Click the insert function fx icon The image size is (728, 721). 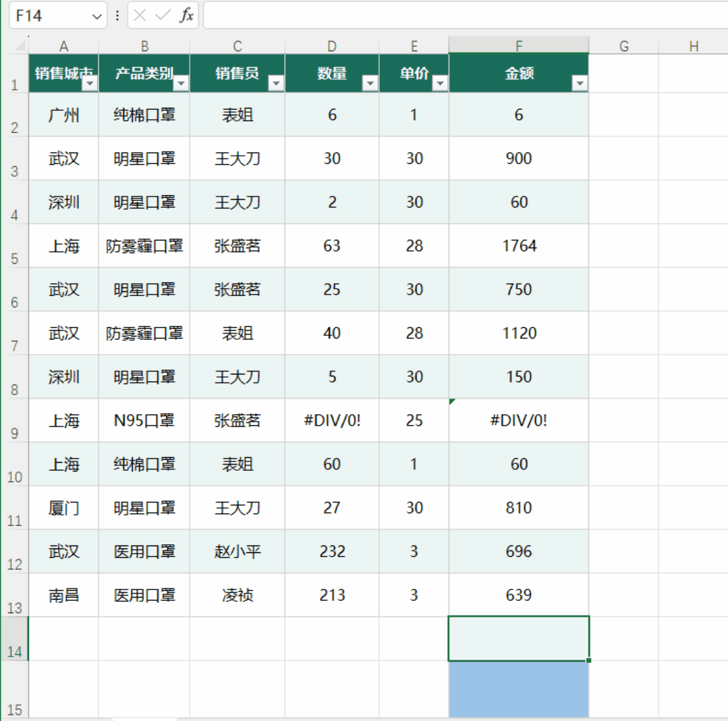point(186,16)
